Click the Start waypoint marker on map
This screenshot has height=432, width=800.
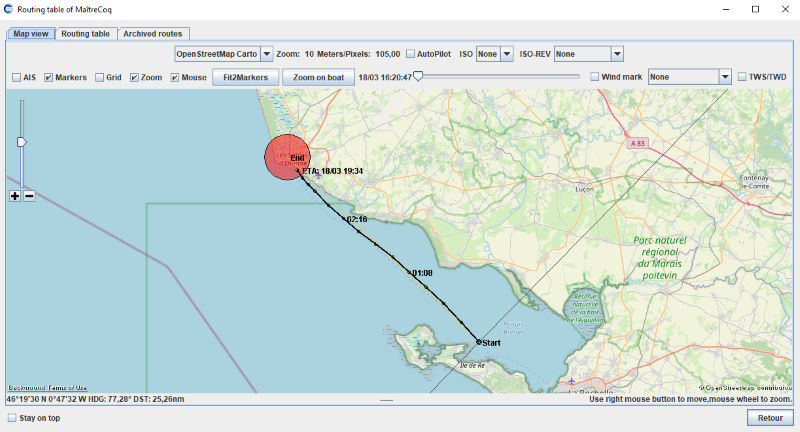[479, 342]
